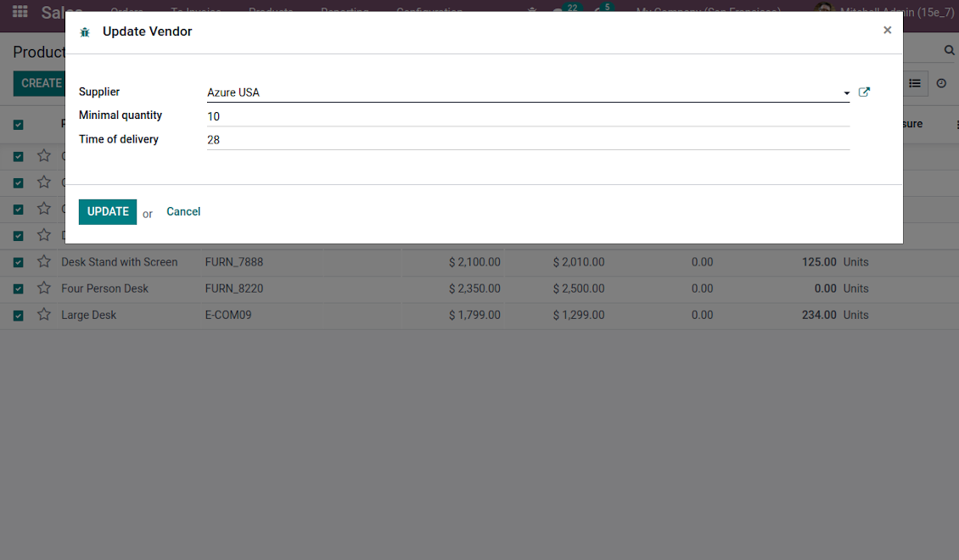Click the Cancel link
Screen dimensions: 959x560
(183, 211)
